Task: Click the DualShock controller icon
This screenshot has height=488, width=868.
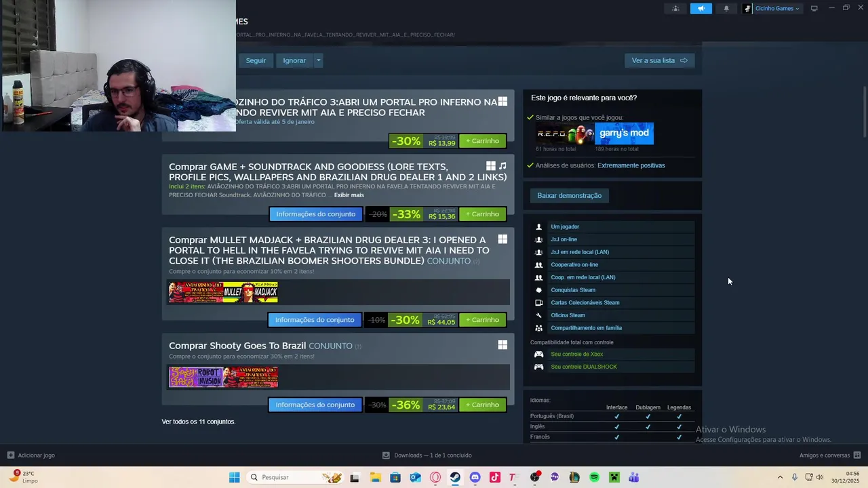Action: click(538, 367)
